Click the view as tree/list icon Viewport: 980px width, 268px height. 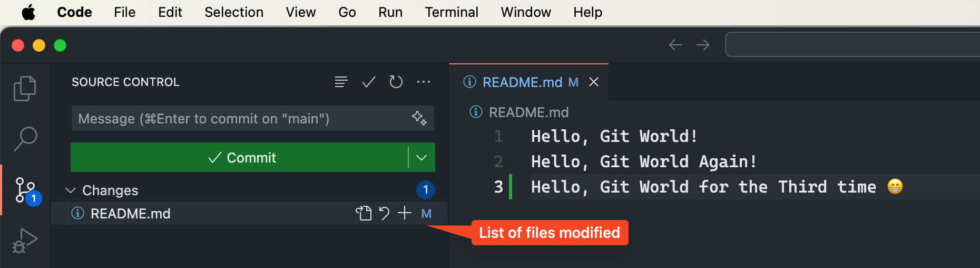(x=341, y=82)
